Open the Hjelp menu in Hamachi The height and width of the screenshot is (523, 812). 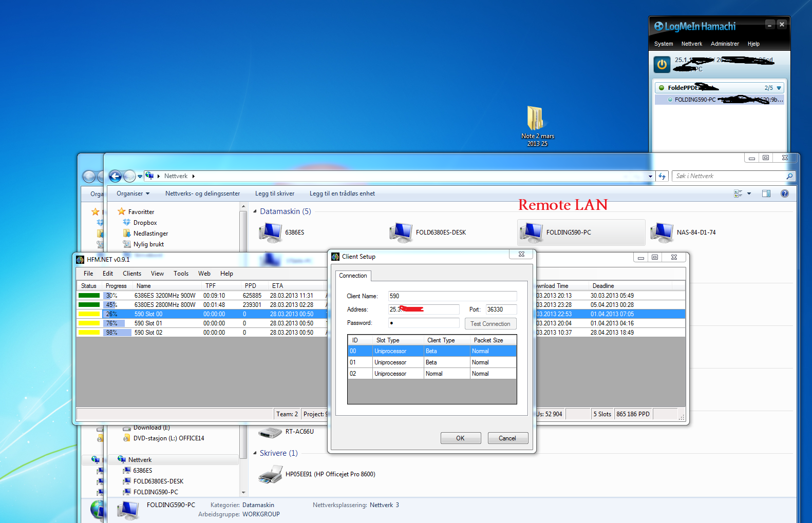[x=753, y=44]
